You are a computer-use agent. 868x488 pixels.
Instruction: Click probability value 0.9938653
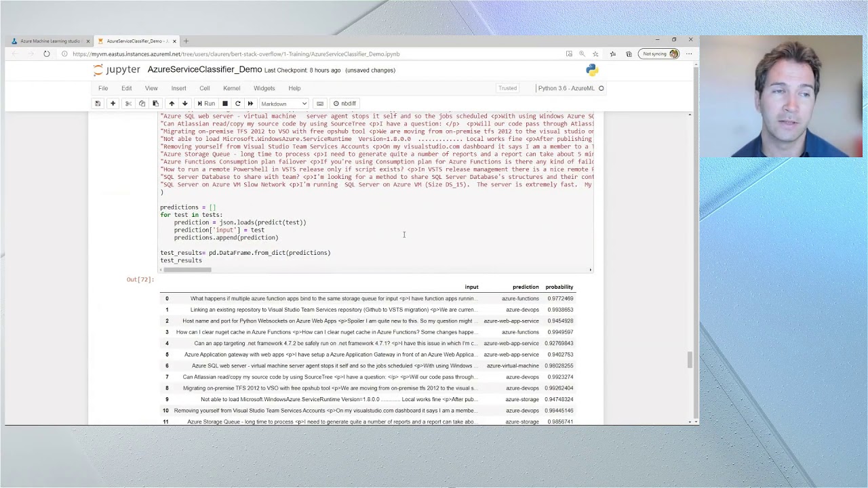click(x=559, y=310)
